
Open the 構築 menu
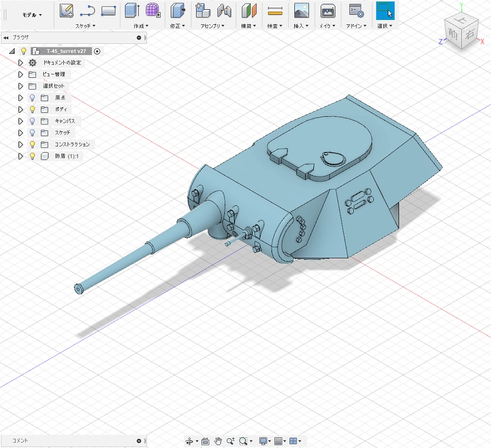pyautogui.click(x=248, y=26)
